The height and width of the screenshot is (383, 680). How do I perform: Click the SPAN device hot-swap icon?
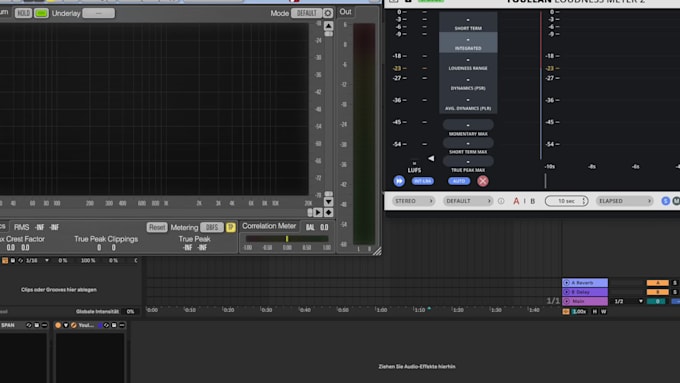(x=29, y=325)
